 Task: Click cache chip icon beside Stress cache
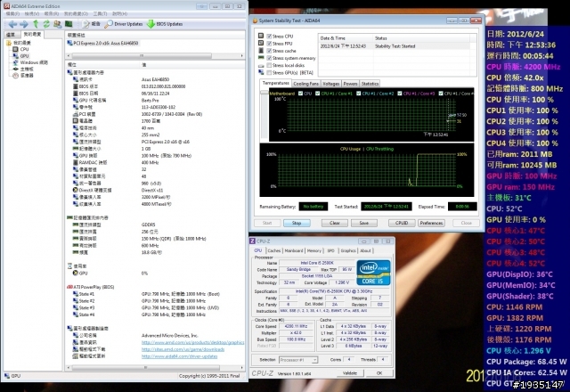[x=261, y=50]
